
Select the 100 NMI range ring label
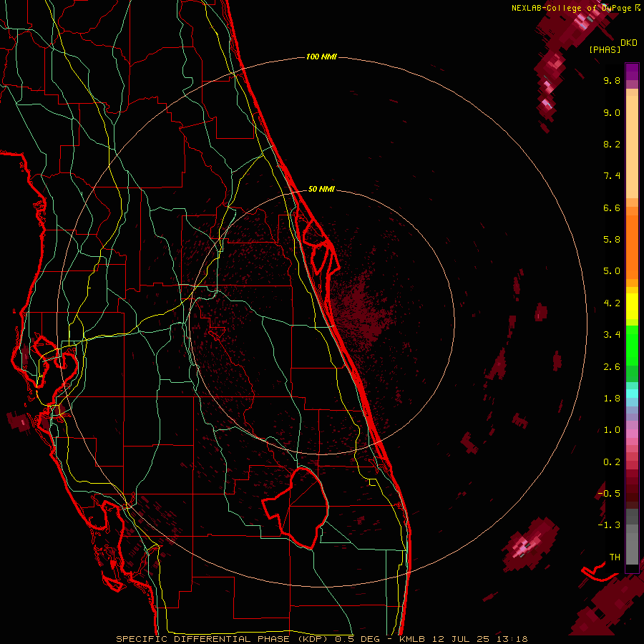[x=321, y=57]
